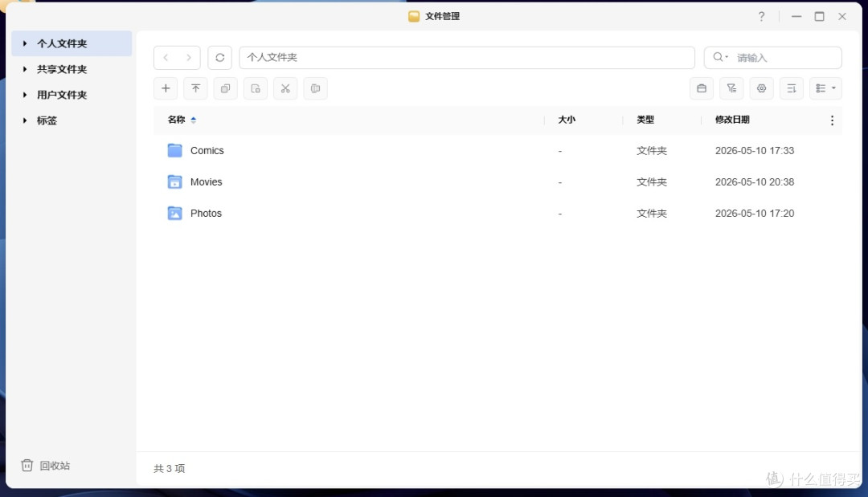Image resolution: width=868 pixels, height=497 pixels.
Task: Expand the 标签 tree arrow
Action: coord(25,120)
